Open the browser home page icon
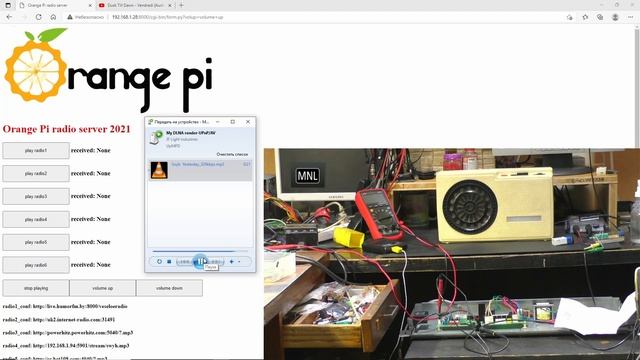Screen dimensions: 640x360 point(53,17)
